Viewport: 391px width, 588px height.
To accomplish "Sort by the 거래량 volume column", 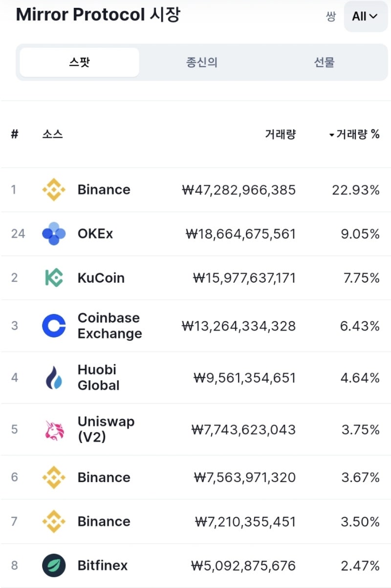I will (x=280, y=134).
